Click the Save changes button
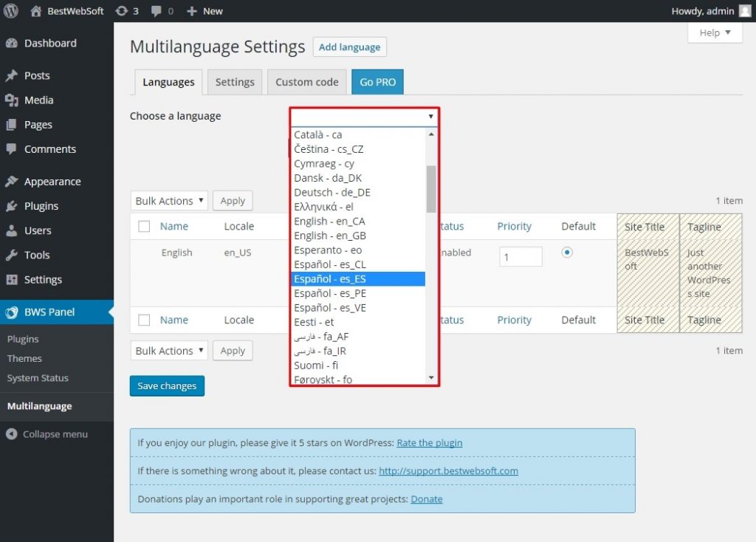This screenshot has width=756, height=542. (167, 385)
